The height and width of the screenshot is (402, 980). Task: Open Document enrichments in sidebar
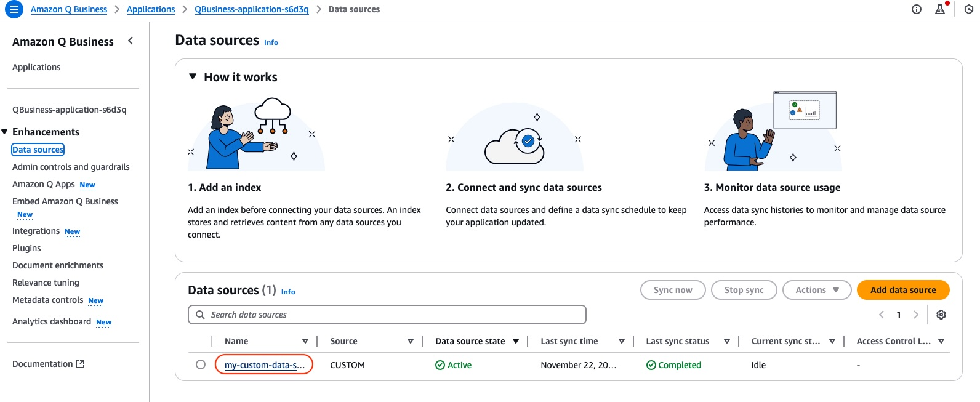pos(58,265)
